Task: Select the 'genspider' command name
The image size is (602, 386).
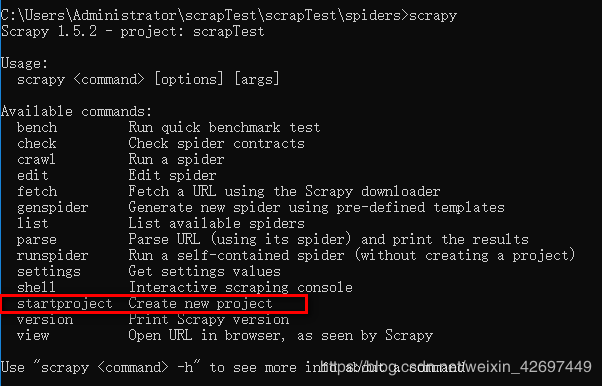Action: click(53, 208)
